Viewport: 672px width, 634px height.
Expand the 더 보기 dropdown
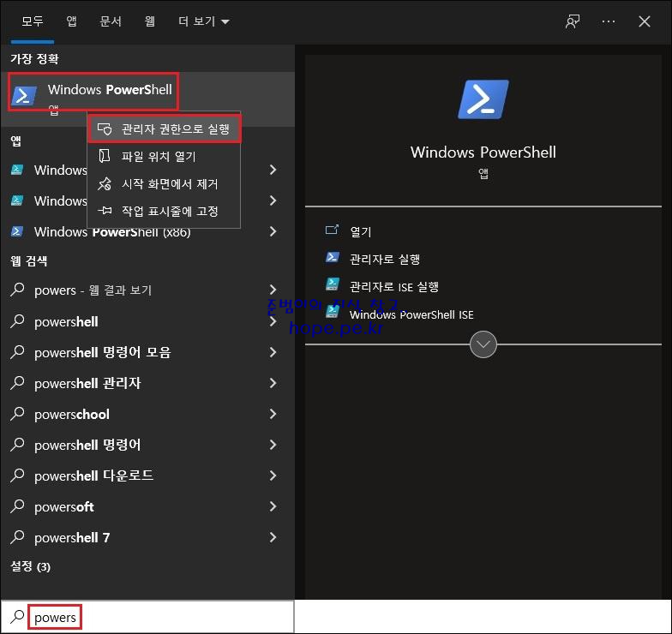point(204,21)
